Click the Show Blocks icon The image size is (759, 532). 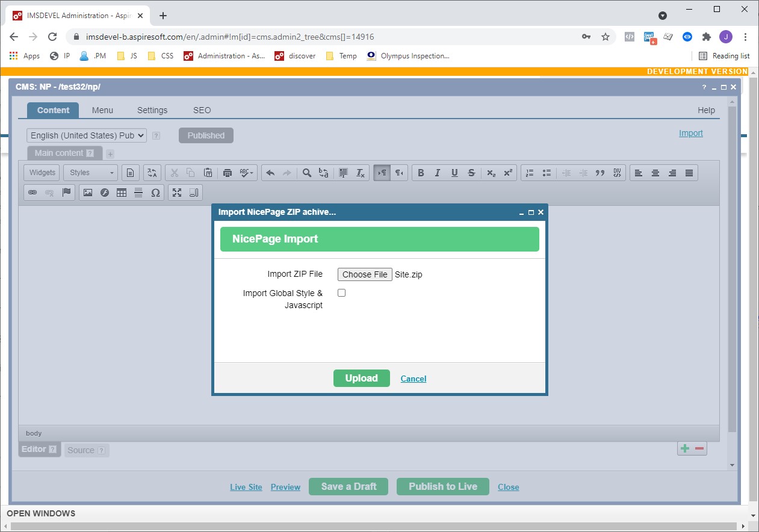pyautogui.click(x=194, y=193)
